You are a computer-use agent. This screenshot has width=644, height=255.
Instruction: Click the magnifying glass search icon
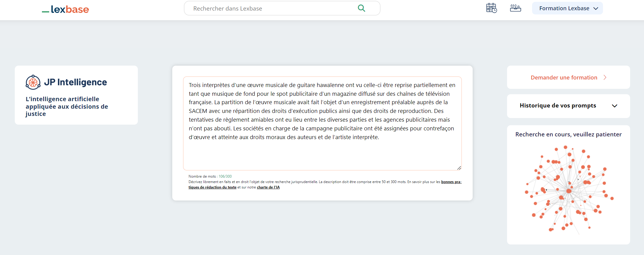[361, 8]
